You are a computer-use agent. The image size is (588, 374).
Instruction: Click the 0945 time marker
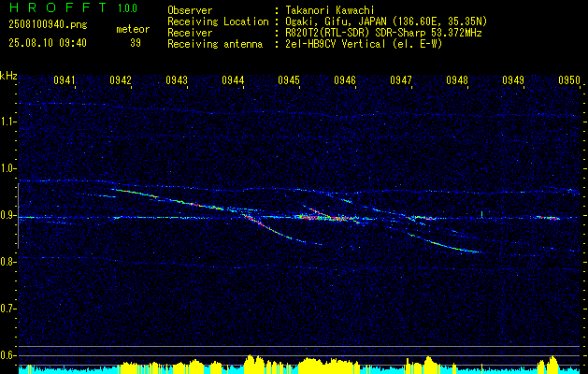coord(289,80)
